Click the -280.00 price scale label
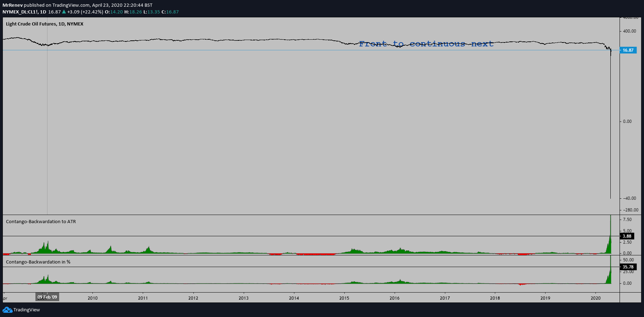The height and width of the screenshot is (317, 644). tap(631, 210)
